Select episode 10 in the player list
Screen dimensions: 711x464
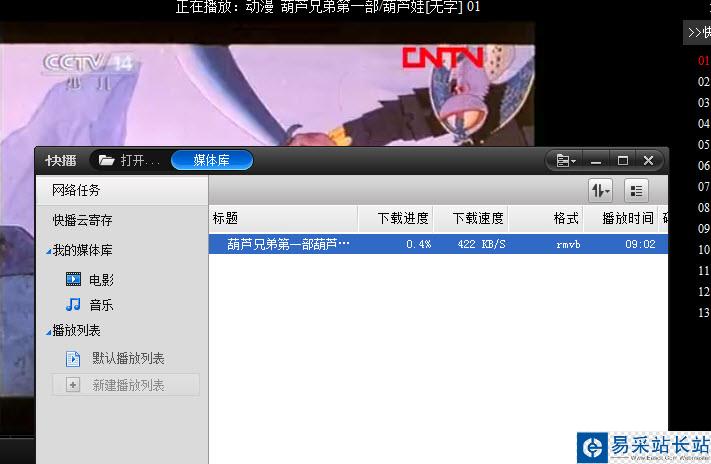click(x=704, y=249)
